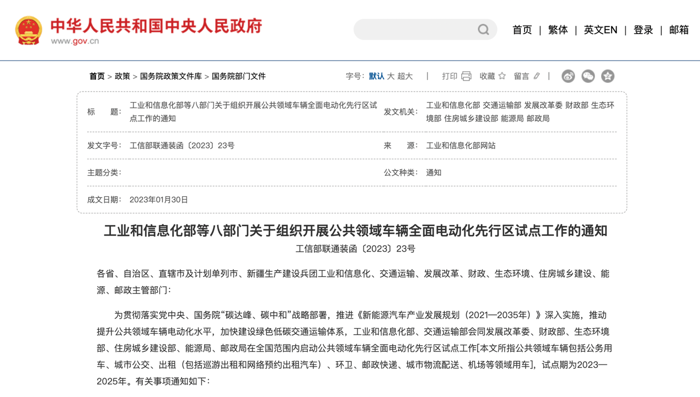The width and height of the screenshot is (700, 397).
Task: Click the favorite star icon
Action: (502, 76)
